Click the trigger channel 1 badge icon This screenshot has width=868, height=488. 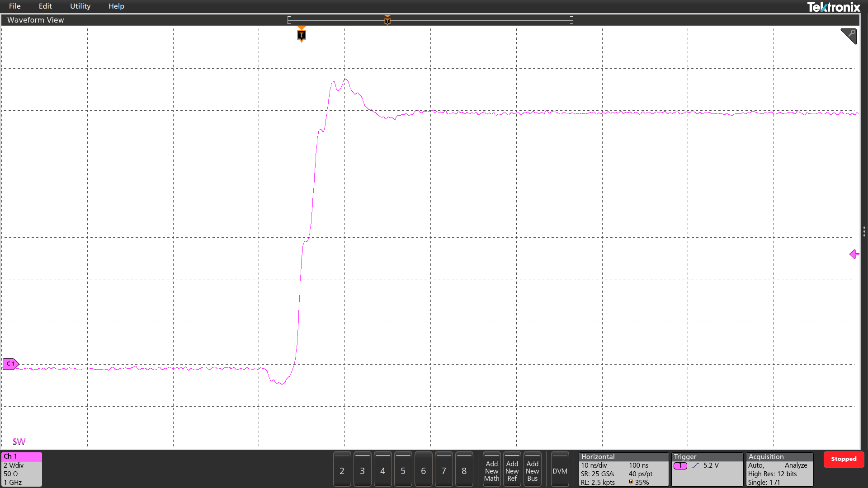[x=680, y=465]
